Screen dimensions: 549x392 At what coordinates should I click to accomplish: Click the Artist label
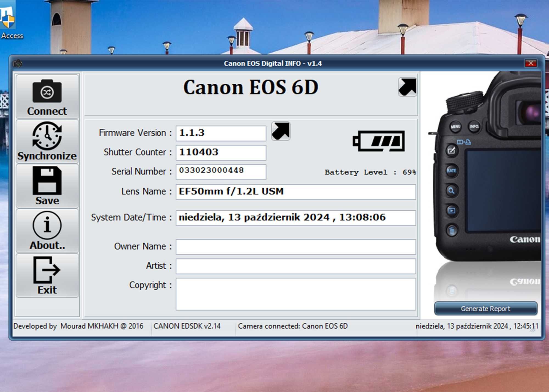click(x=159, y=266)
